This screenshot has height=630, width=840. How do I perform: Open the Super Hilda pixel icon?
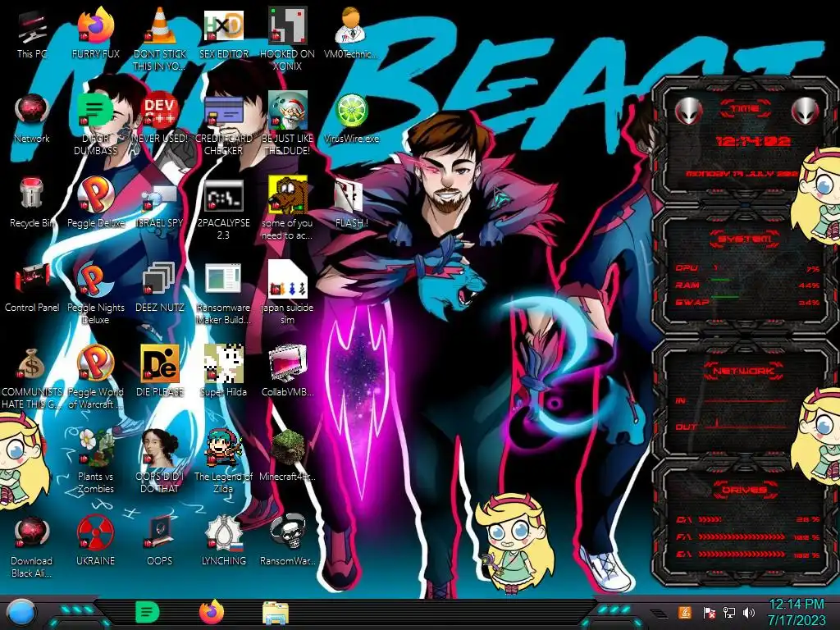223,363
